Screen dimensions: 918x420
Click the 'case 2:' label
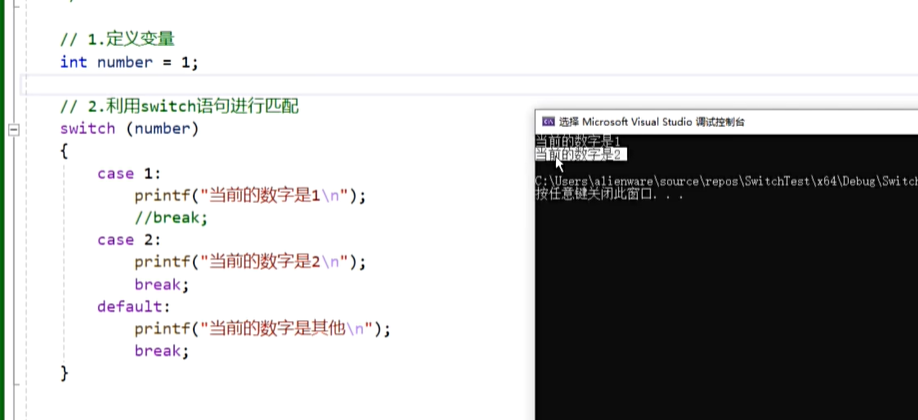coord(129,240)
